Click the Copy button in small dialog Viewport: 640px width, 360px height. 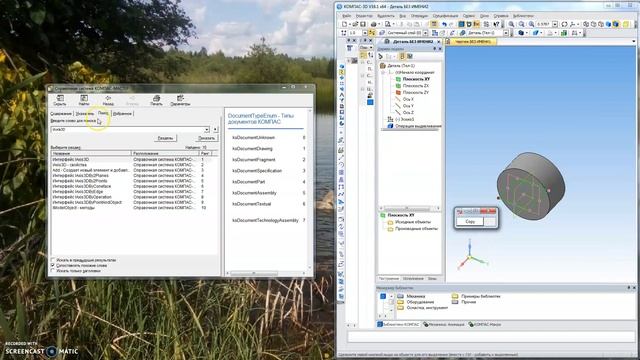pos(470,221)
